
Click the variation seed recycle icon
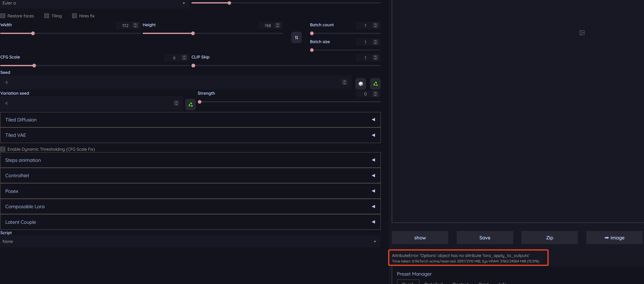click(190, 104)
